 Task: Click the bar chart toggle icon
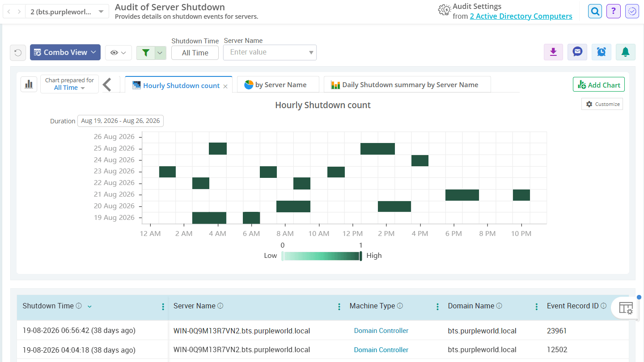click(29, 84)
